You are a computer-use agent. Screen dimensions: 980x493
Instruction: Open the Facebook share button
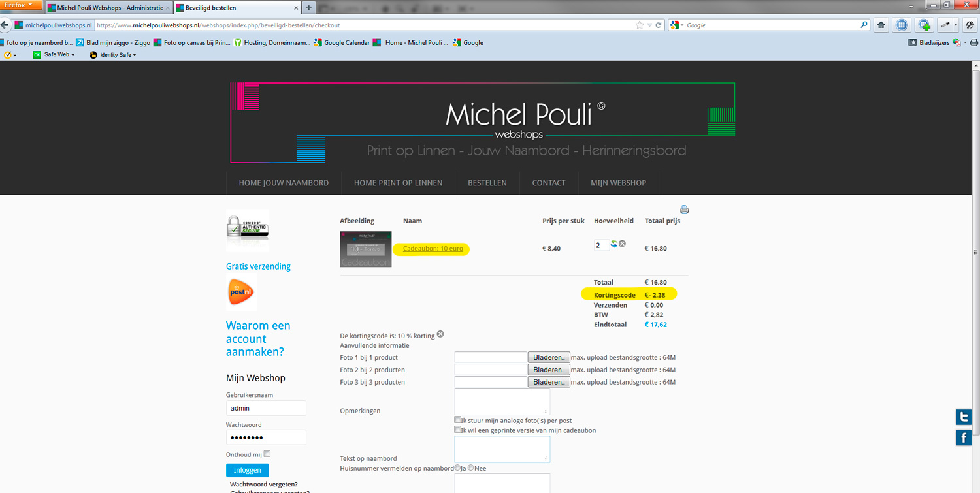[963, 437]
